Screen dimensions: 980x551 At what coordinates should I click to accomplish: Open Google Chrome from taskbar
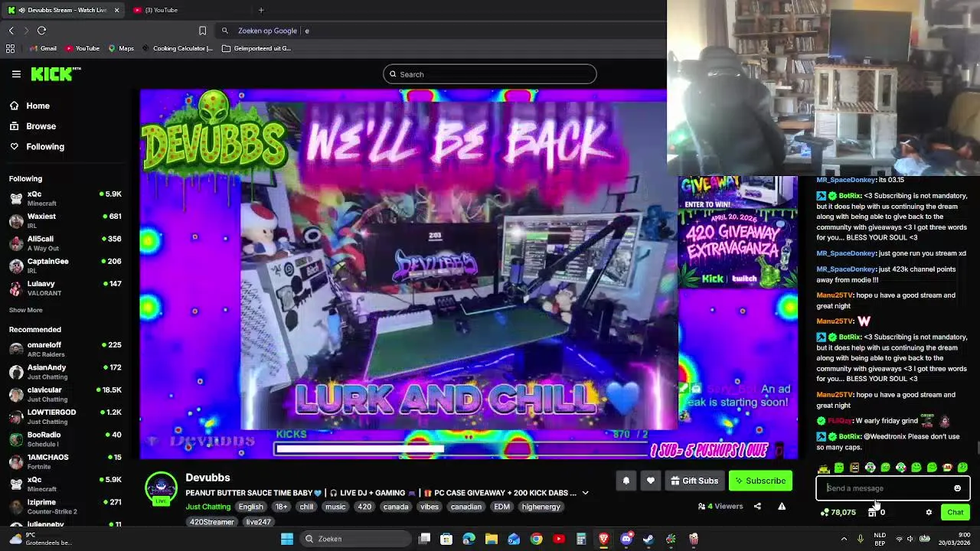(536, 539)
